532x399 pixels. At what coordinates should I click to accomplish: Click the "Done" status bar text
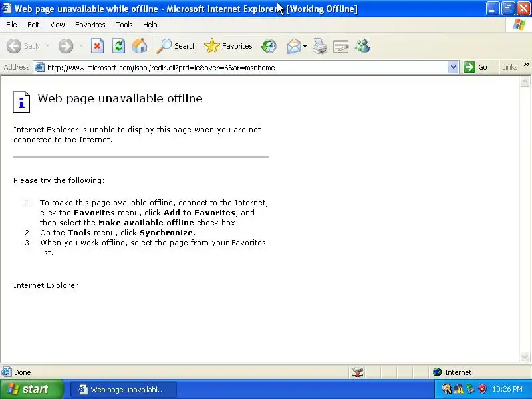(23, 372)
